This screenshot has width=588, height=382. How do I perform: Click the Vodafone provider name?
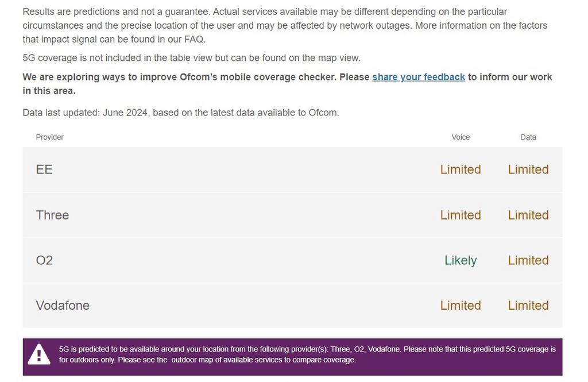tap(63, 306)
